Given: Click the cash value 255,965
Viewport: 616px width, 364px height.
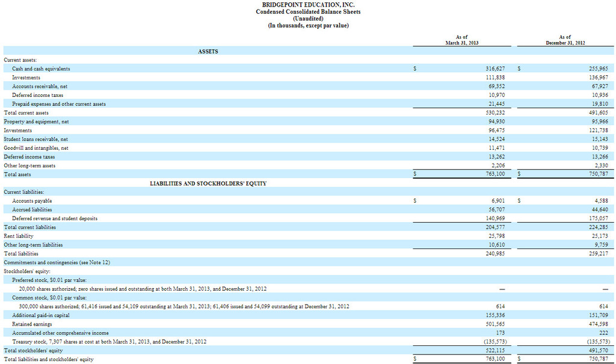Looking at the screenshot, I should tap(599, 69).
